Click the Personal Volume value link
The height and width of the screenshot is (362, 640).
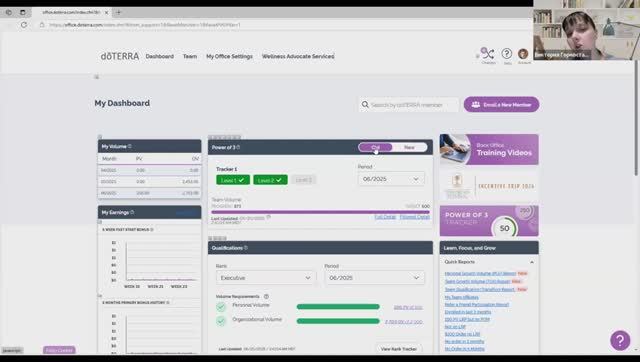pos(408,307)
